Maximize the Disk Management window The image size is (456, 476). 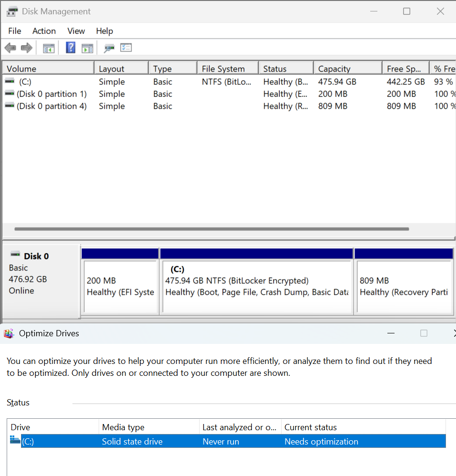tap(406, 11)
